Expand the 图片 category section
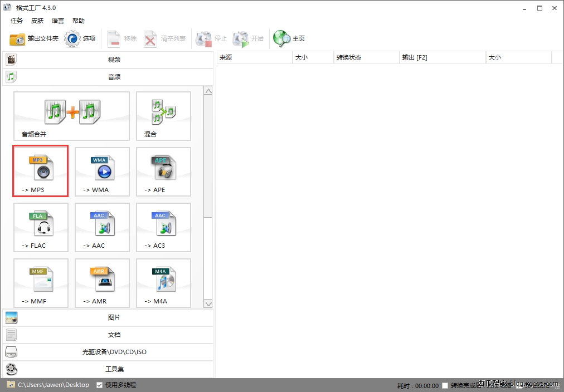The width and height of the screenshot is (564, 392). pos(108,317)
